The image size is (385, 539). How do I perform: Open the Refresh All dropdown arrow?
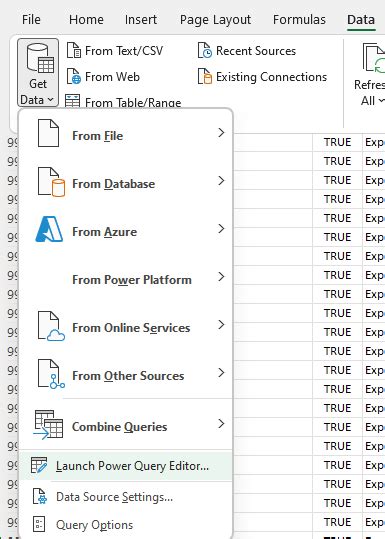[x=381, y=101]
